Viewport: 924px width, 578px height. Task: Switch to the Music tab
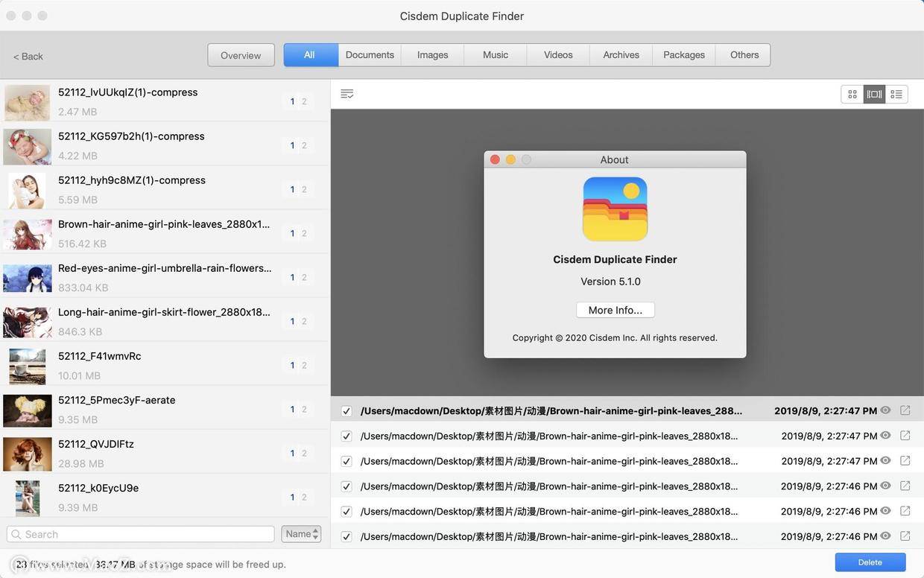pyautogui.click(x=496, y=55)
